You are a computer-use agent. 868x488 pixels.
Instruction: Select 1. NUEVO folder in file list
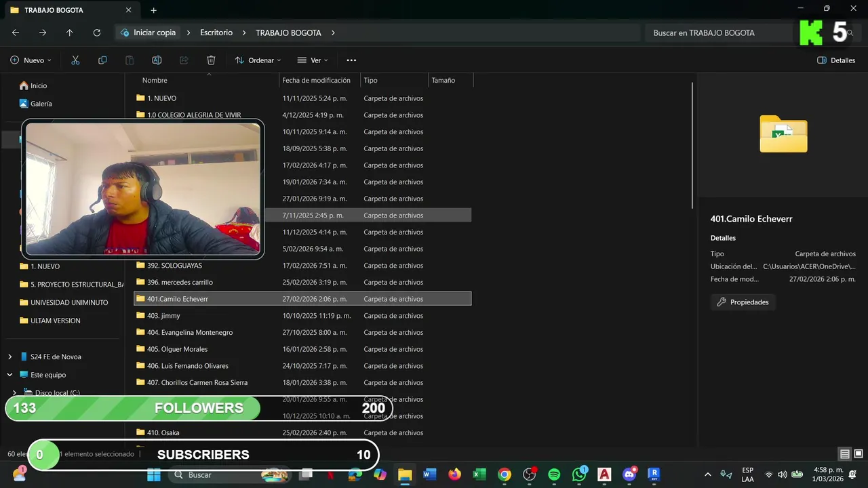point(302,98)
